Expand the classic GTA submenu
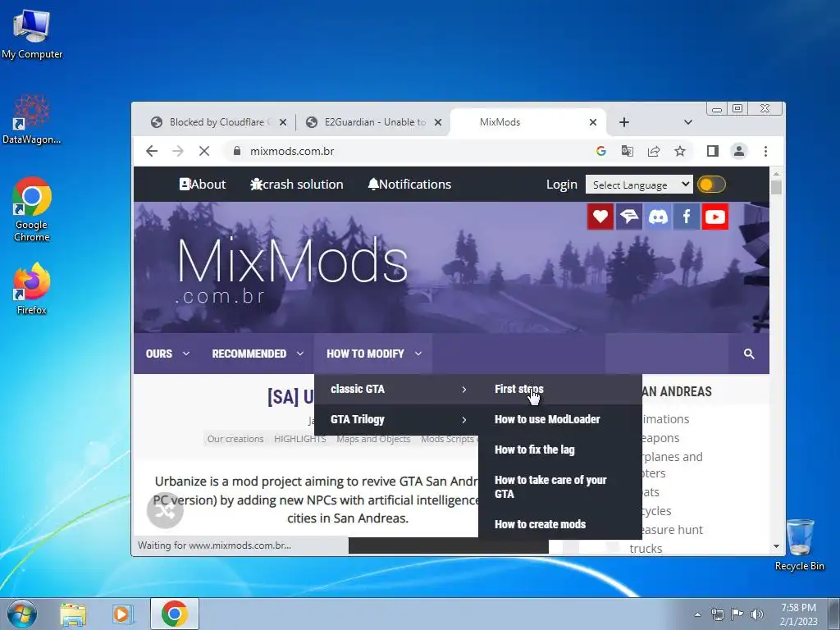840x630 pixels. (x=396, y=389)
